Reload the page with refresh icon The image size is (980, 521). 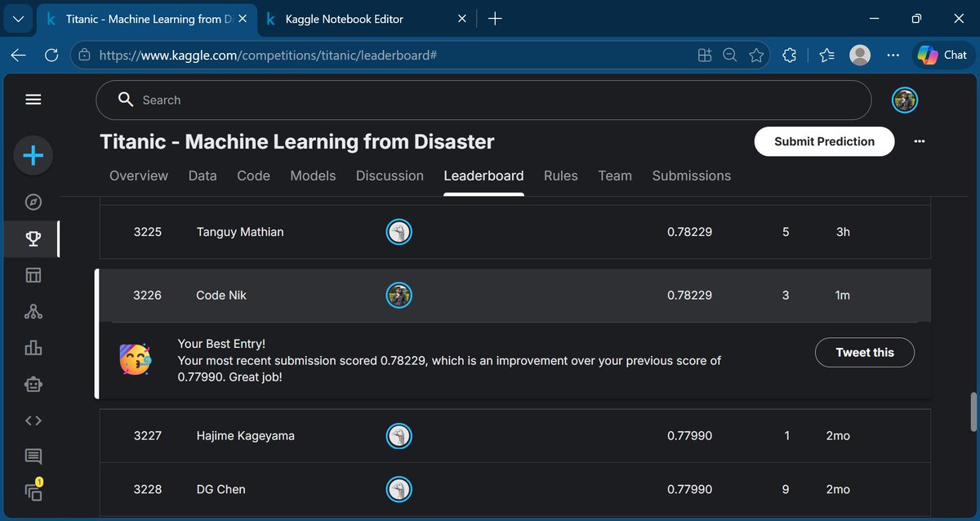(x=51, y=55)
